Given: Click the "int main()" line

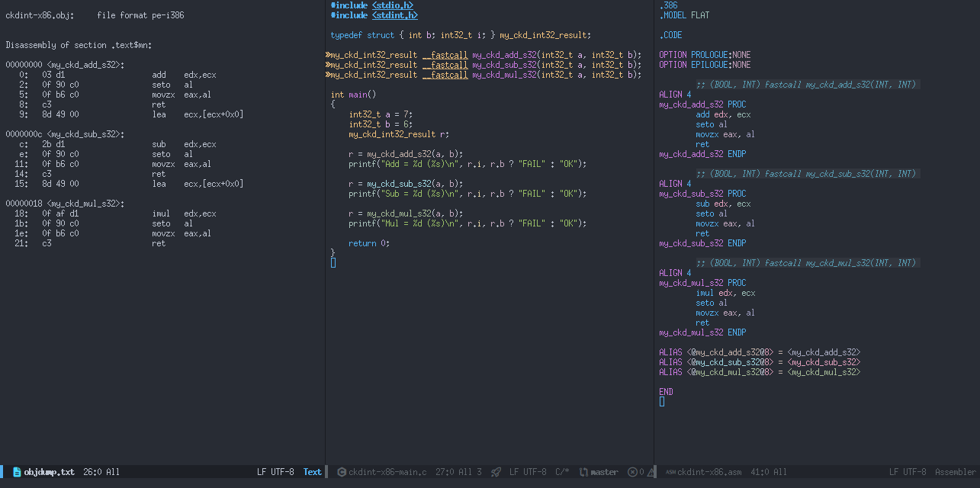Looking at the screenshot, I should click(353, 95).
